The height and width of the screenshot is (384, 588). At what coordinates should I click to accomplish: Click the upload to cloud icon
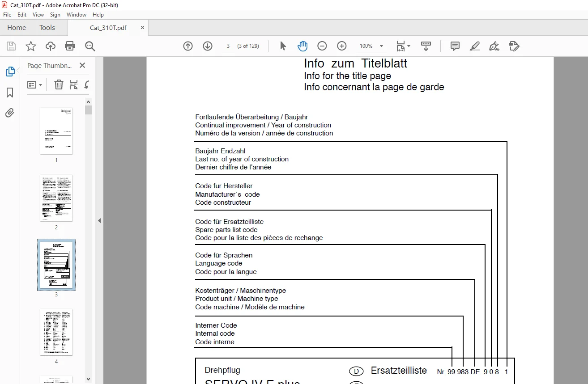[x=51, y=46]
